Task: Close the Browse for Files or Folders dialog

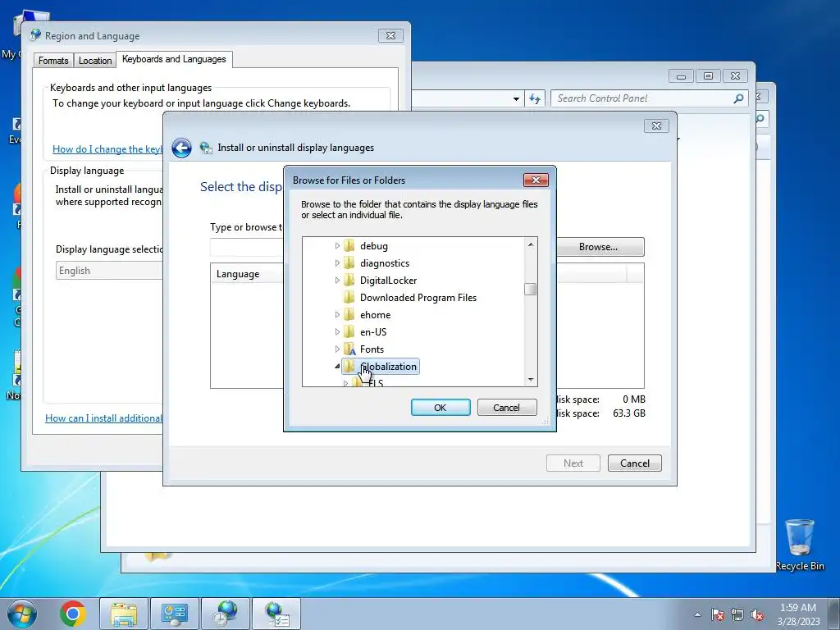Action: coord(536,180)
